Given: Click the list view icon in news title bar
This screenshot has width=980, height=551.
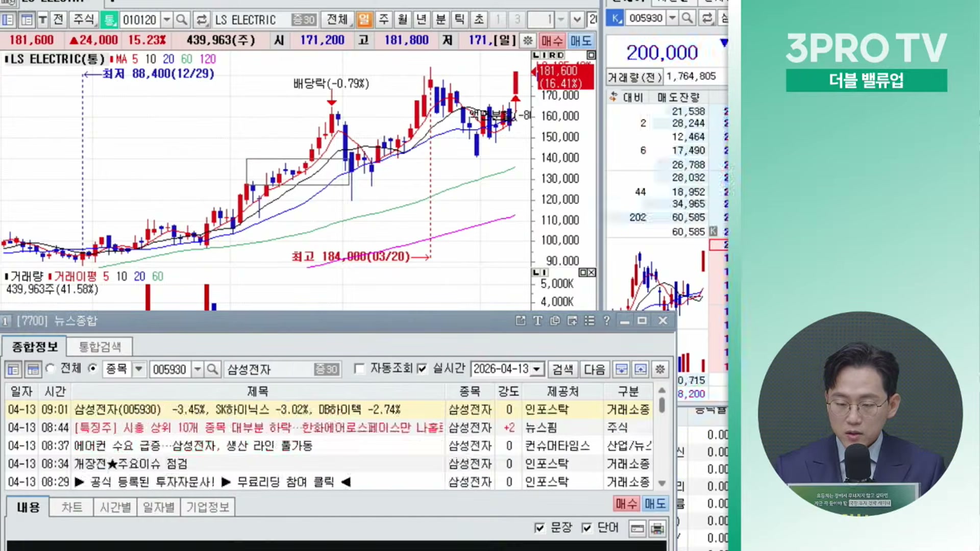Looking at the screenshot, I should [590, 320].
